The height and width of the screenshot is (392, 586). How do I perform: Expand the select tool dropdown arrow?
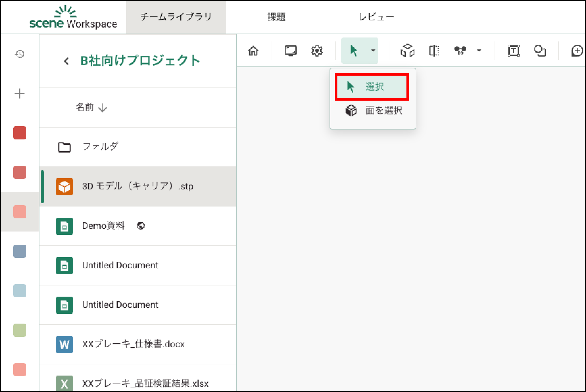tap(373, 51)
